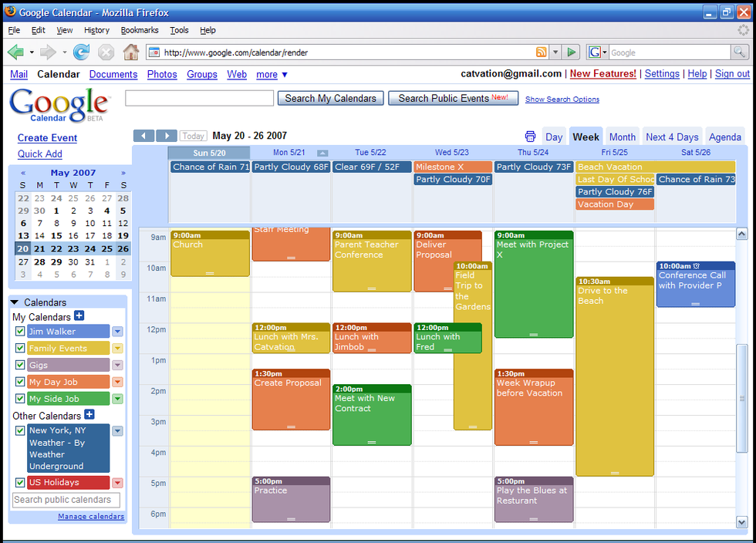Open the Bookmarks menu
Image resolution: width=756 pixels, height=543 pixels.
[x=139, y=30]
